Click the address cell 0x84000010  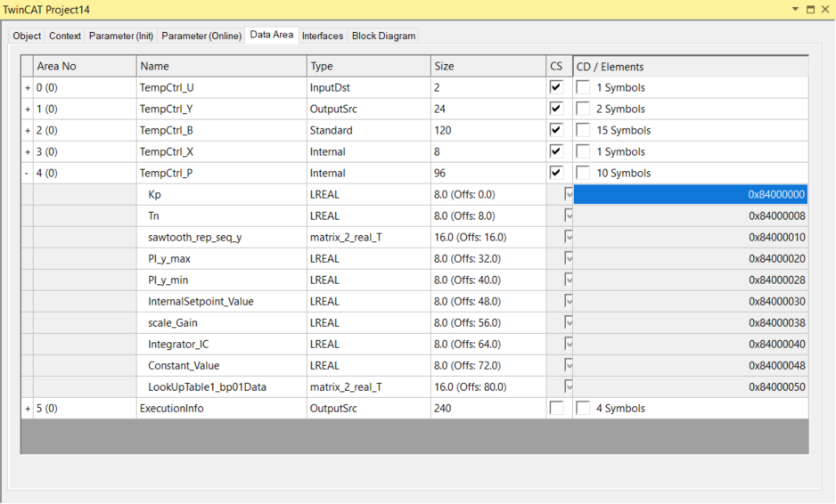click(x=691, y=237)
